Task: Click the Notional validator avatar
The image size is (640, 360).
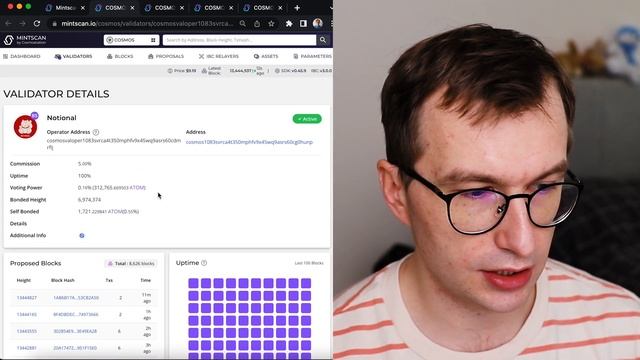Action: coord(25,126)
